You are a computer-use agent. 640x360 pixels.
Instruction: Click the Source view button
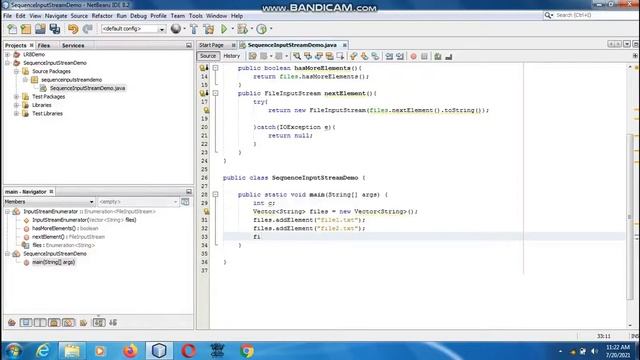pos(208,56)
